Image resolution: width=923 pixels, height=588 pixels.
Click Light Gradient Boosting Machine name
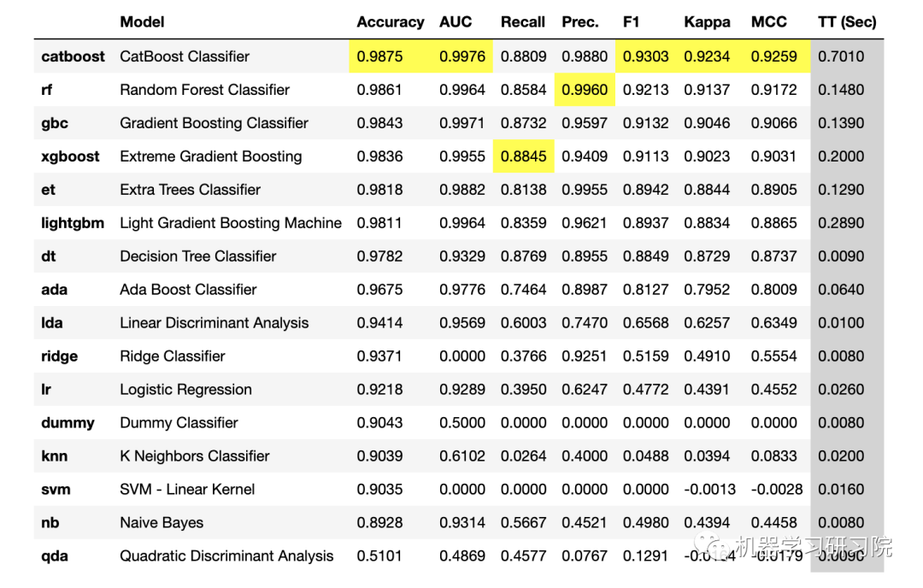point(231,222)
